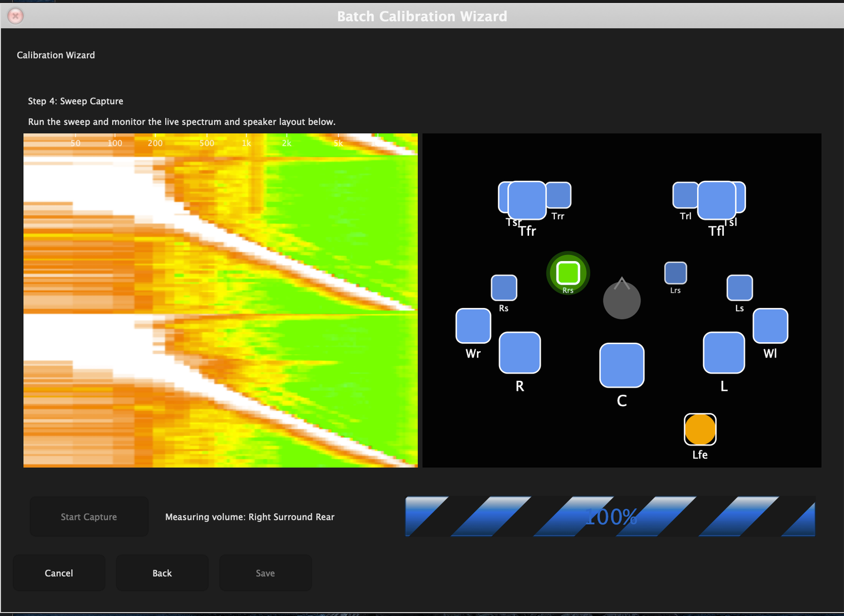Click the Ls left surround speaker icon
844x616 pixels.
pyautogui.click(x=740, y=288)
